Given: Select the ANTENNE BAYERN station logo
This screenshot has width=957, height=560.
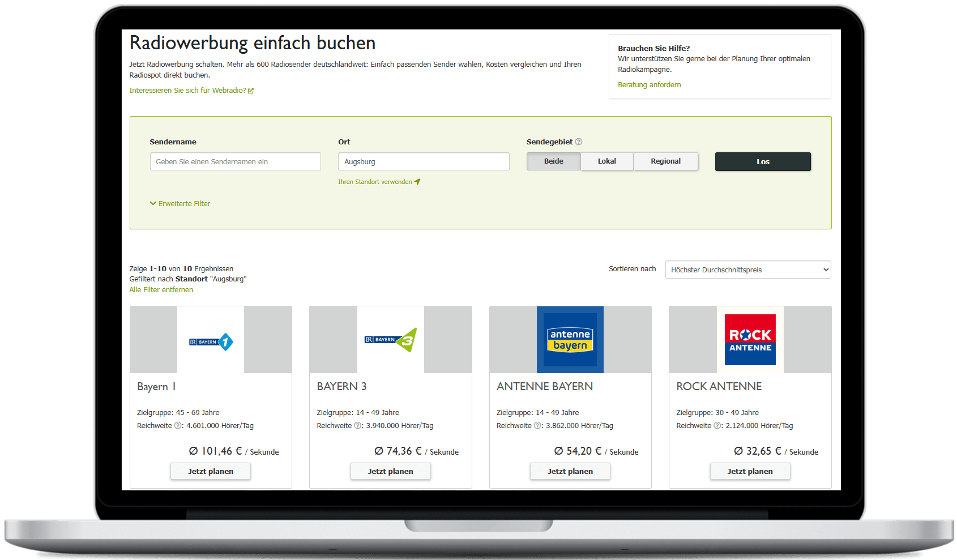Looking at the screenshot, I should coord(570,340).
